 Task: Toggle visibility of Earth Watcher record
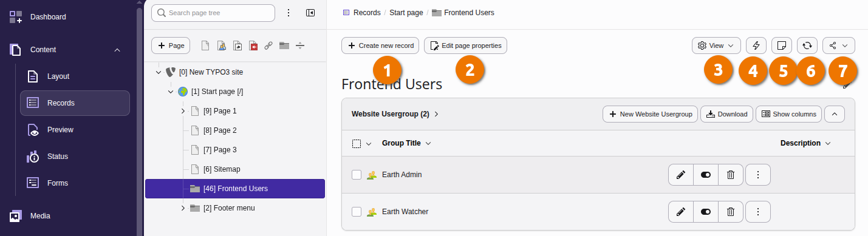tap(706, 212)
